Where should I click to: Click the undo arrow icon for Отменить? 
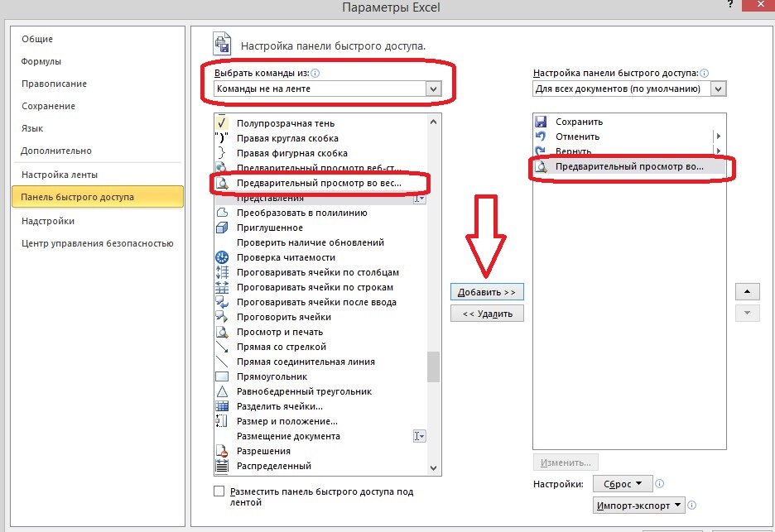click(541, 137)
